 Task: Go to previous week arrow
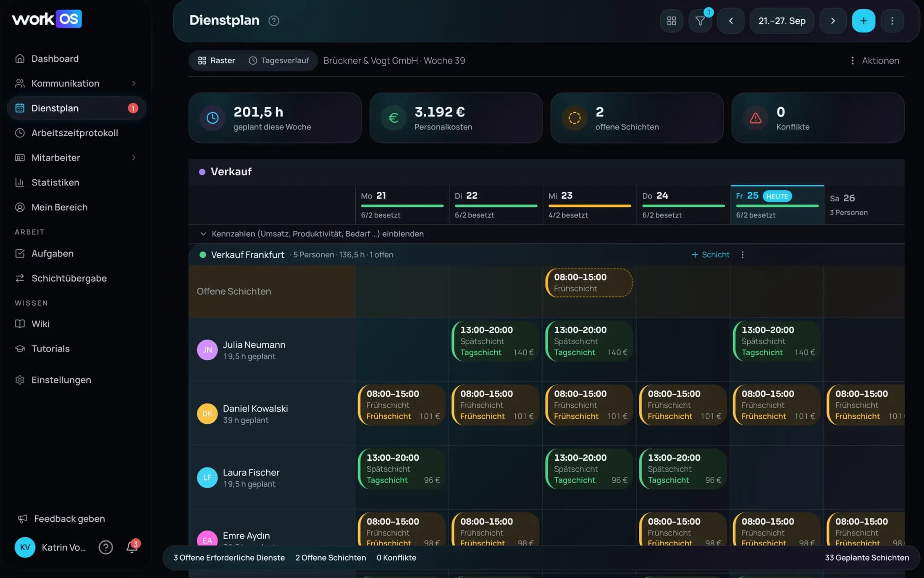(731, 21)
